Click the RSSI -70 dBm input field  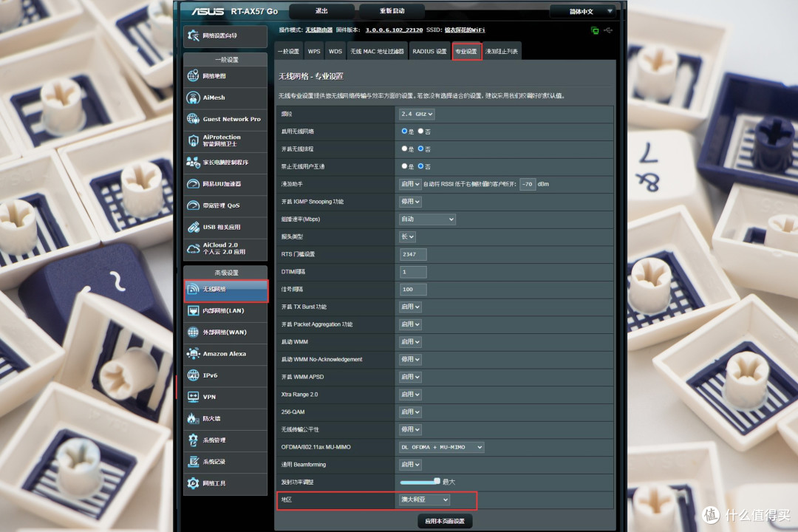[x=528, y=184]
